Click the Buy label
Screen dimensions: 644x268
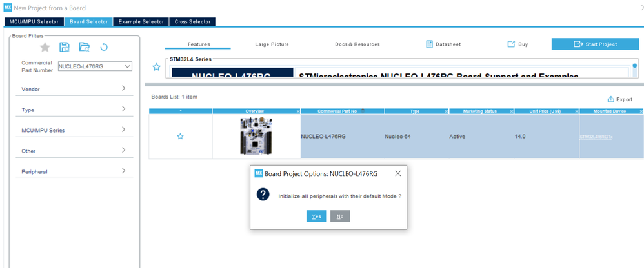[523, 44]
